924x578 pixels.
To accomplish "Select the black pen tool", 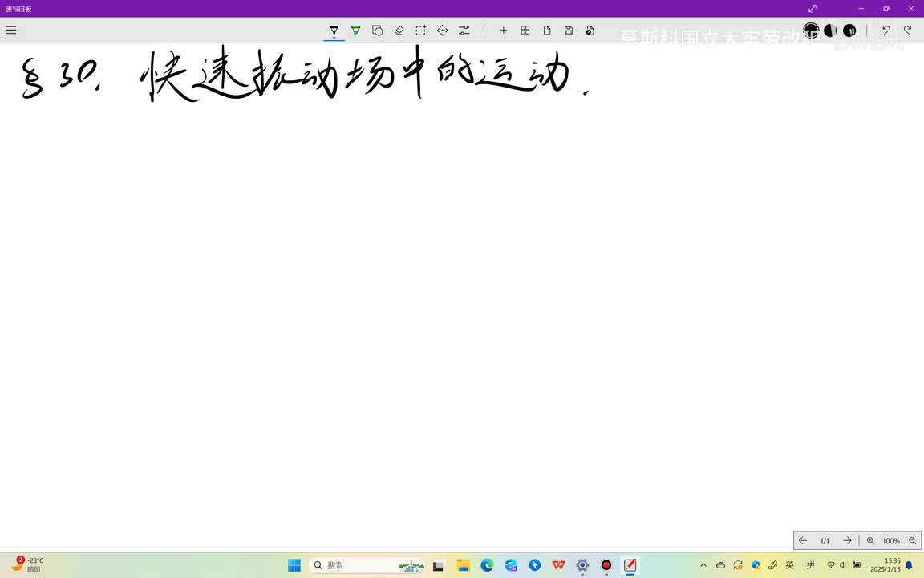I will click(334, 30).
